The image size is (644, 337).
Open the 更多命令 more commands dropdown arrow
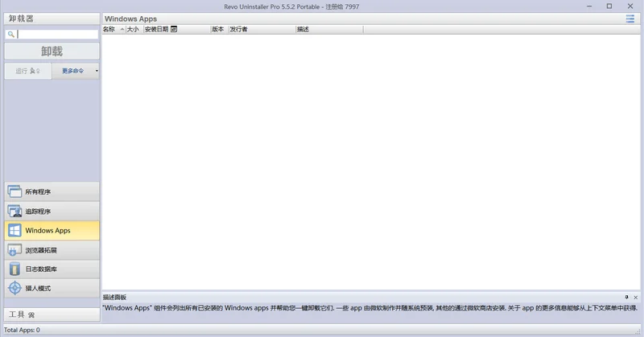97,71
